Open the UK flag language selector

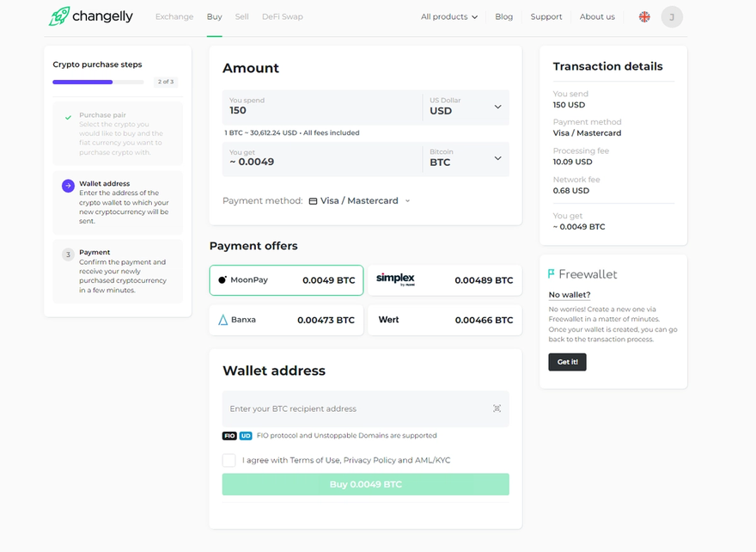pos(643,15)
